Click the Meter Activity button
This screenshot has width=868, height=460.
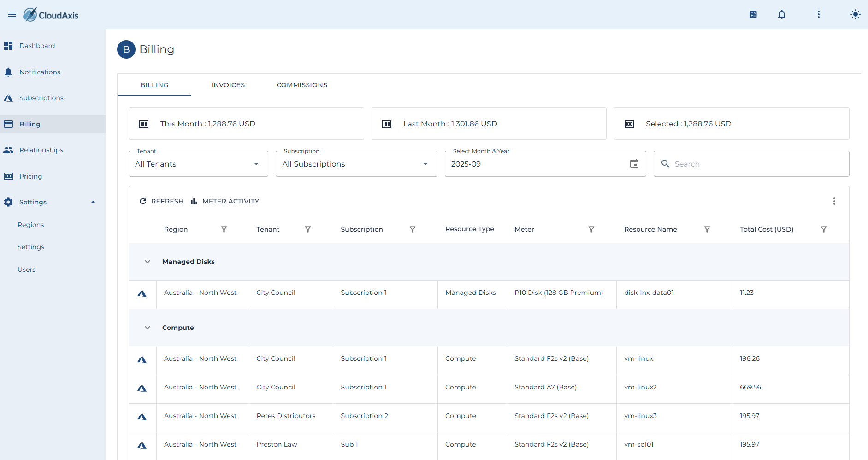pyautogui.click(x=225, y=201)
